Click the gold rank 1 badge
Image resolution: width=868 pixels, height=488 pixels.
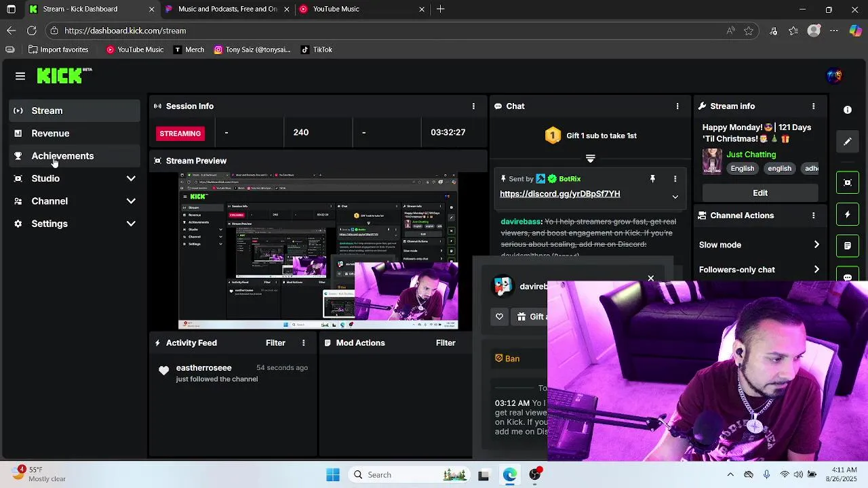(553, 136)
